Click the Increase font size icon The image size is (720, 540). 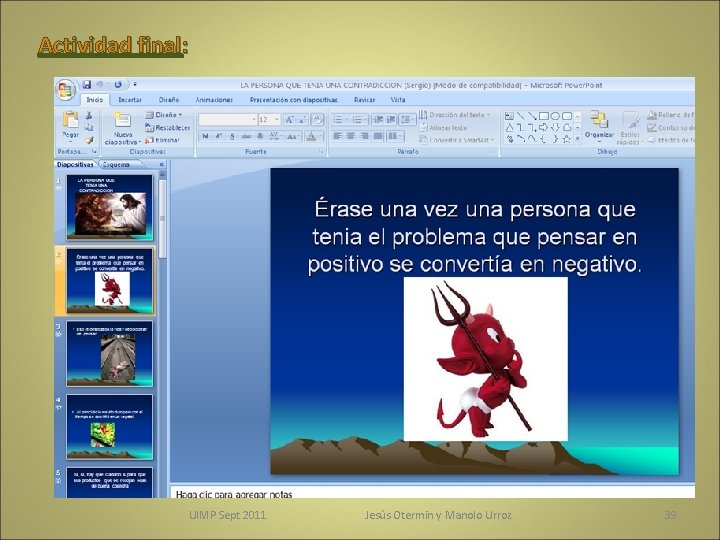pos(289,120)
